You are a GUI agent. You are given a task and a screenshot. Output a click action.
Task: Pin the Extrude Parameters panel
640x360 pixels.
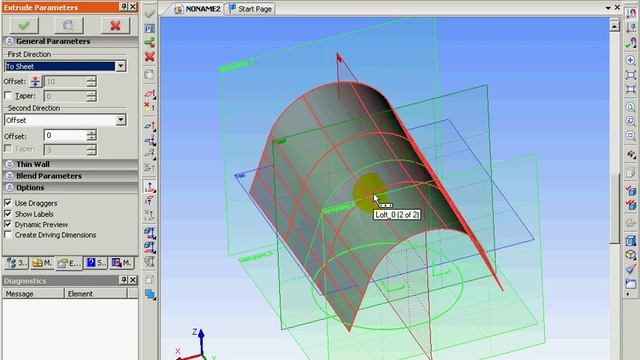coord(124,7)
